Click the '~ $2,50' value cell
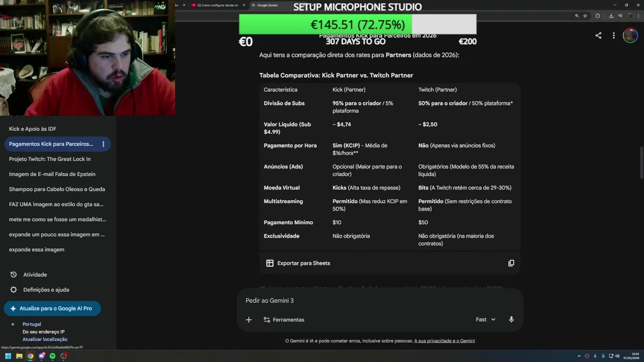 428,124
